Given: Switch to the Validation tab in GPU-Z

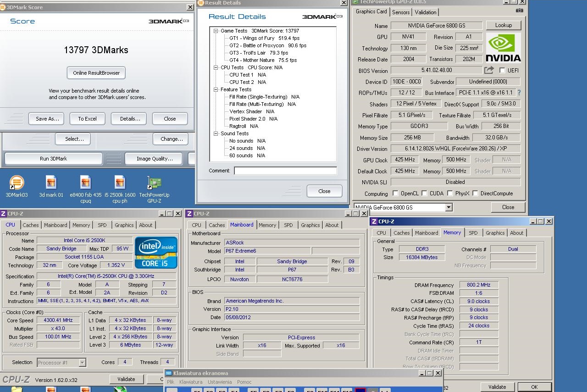Looking at the screenshot, I should point(426,12).
